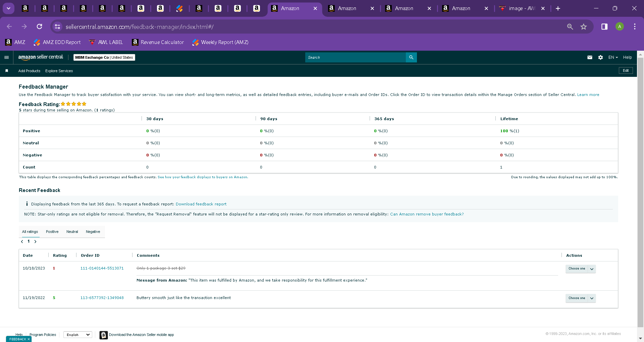Open order 113-6577392-1349048
The height and width of the screenshot is (342, 644).
[102, 298]
